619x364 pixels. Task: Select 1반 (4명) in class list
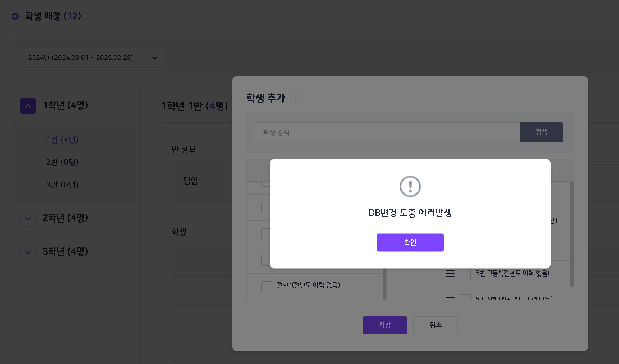[x=62, y=140]
